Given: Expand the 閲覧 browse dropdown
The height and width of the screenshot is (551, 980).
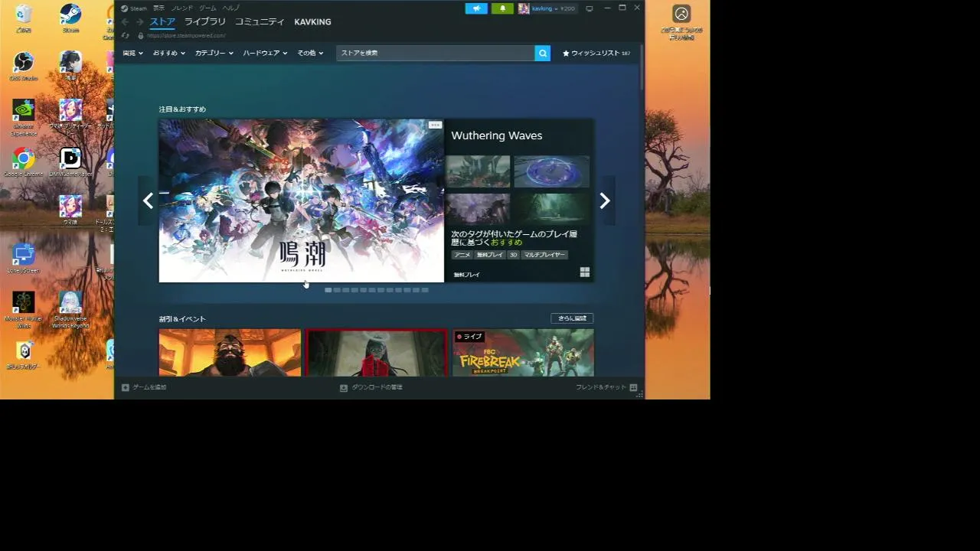Looking at the screenshot, I should click(132, 53).
